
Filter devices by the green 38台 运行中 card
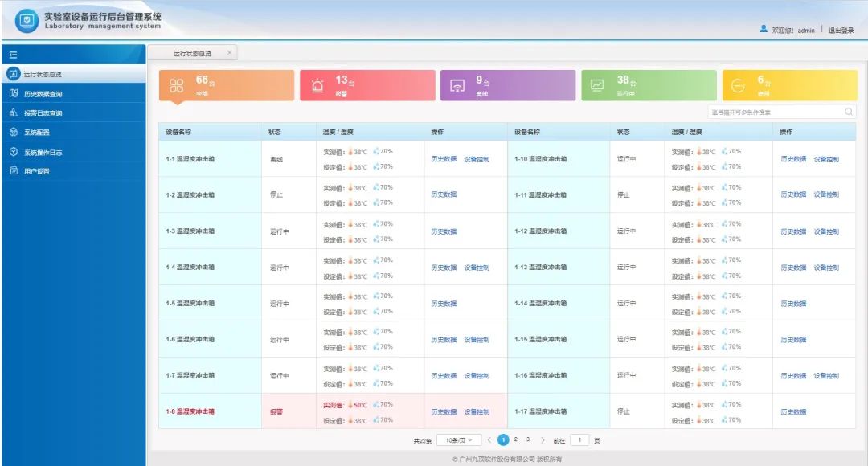point(649,85)
